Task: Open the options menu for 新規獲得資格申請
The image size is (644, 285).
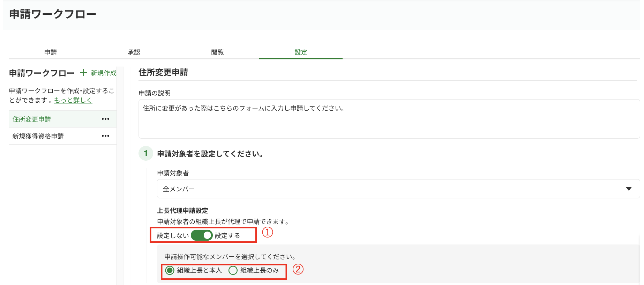Action: 105,136
